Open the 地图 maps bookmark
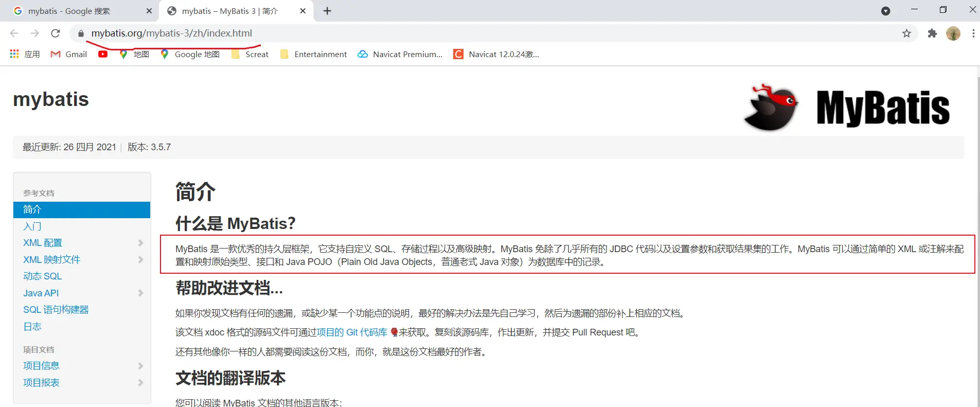 [134, 54]
